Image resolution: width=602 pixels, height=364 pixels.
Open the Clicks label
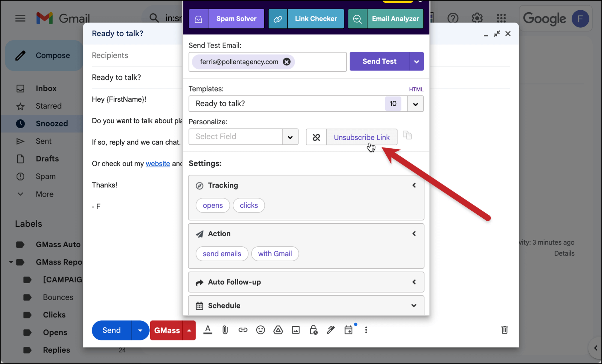54,315
